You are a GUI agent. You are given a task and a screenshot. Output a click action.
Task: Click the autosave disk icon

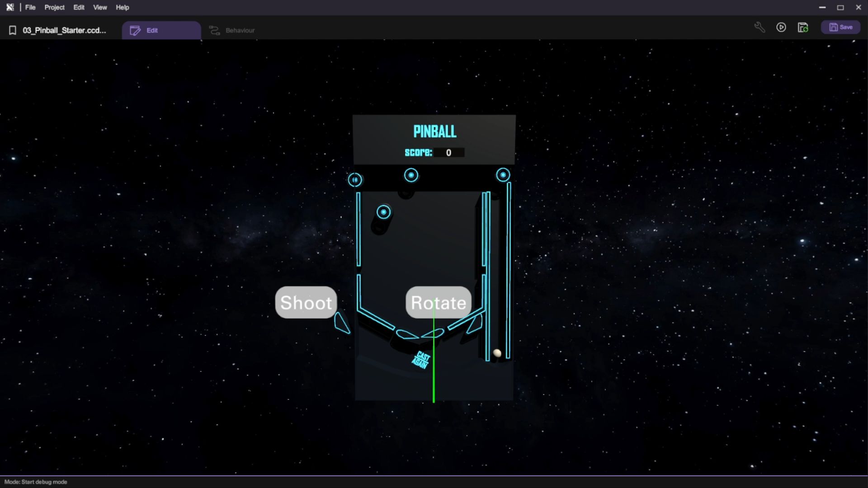pyautogui.click(x=803, y=28)
